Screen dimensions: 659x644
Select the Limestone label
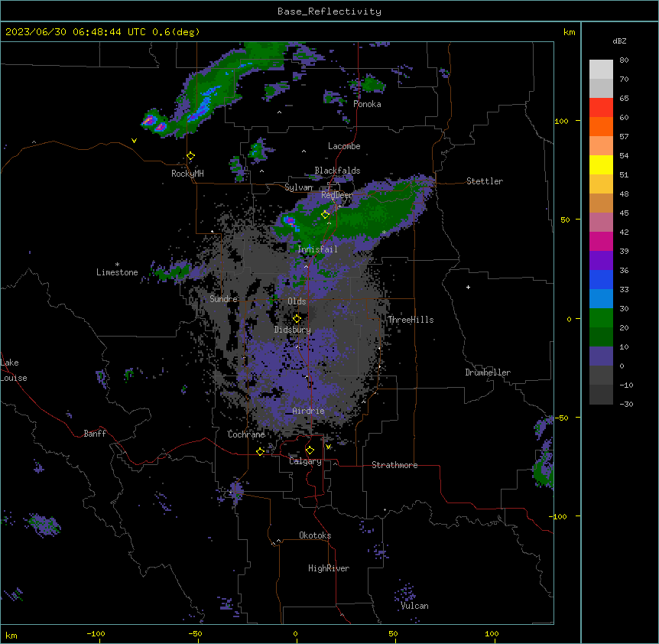(x=117, y=272)
